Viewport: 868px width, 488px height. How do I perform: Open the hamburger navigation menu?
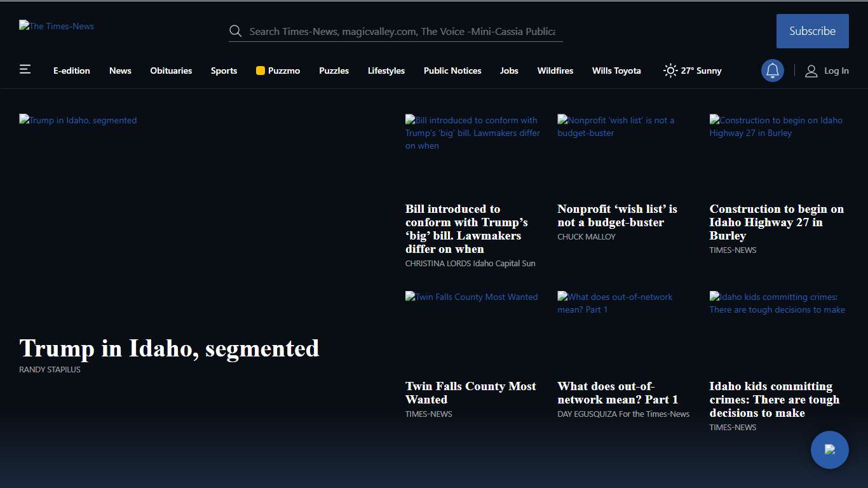click(x=25, y=69)
